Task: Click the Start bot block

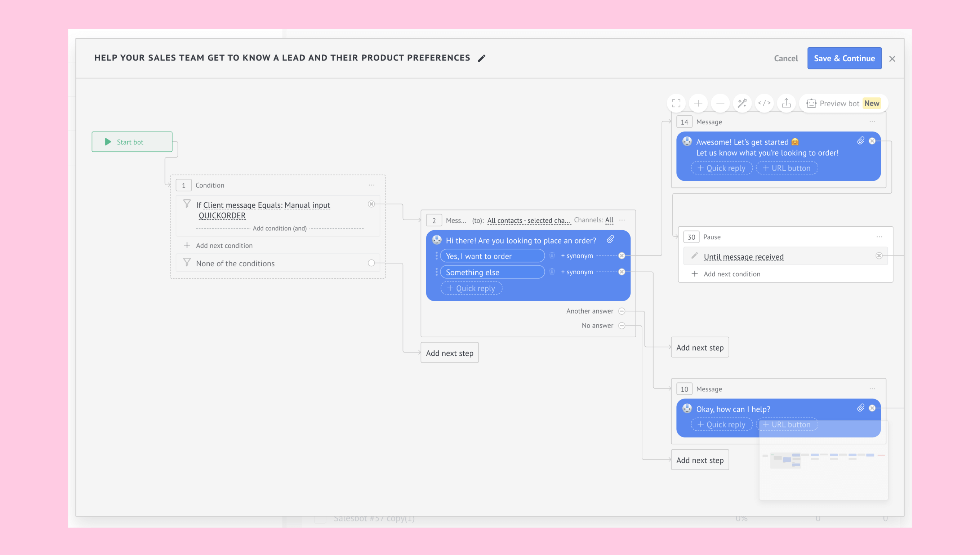Action: coord(132,142)
